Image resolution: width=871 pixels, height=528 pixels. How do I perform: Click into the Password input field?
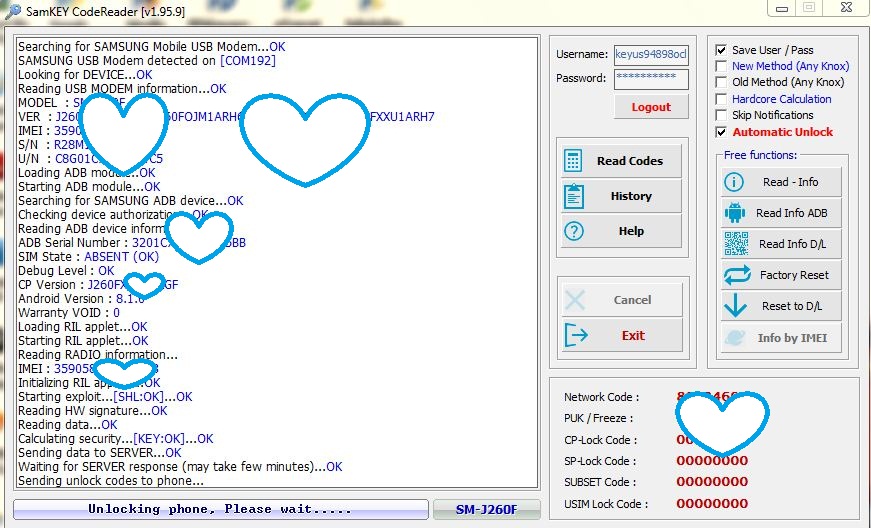[x=651, y=79]
